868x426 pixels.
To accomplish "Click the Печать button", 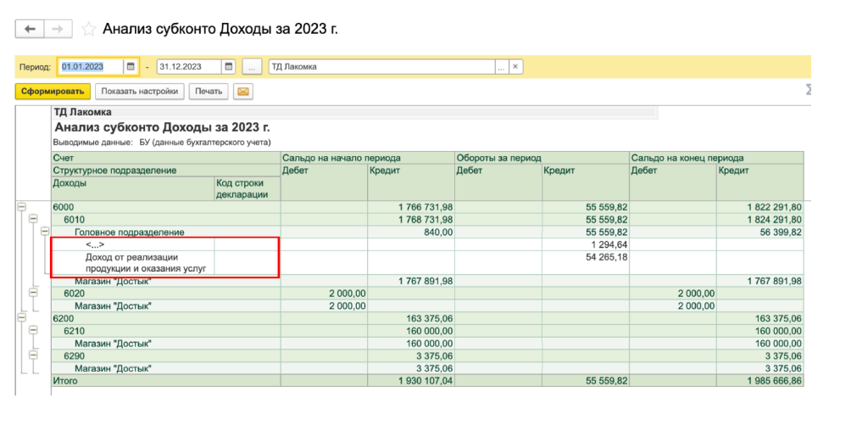I will click(209, 92).
